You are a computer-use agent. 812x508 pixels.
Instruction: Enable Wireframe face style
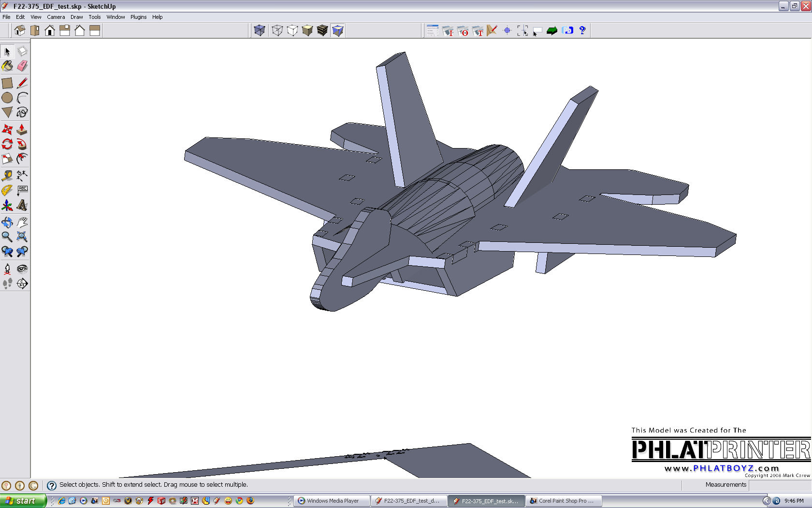[x=277, y=30]
